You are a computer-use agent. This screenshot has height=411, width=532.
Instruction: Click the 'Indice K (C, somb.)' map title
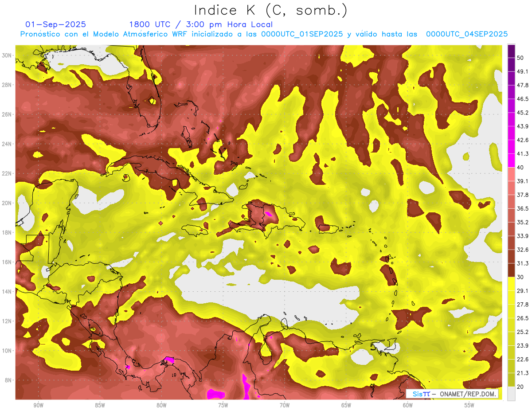[271, 10]
